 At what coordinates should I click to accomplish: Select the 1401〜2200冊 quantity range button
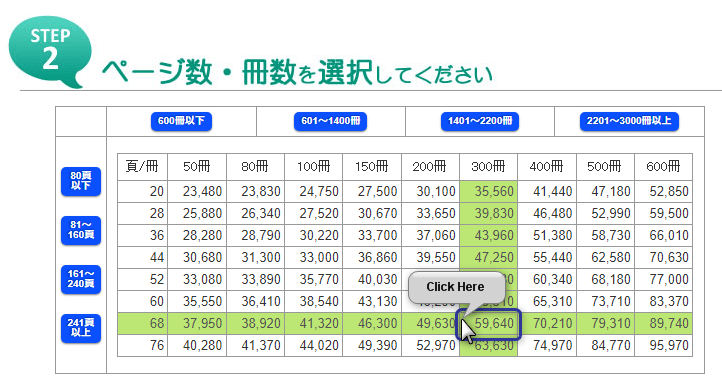480,122
